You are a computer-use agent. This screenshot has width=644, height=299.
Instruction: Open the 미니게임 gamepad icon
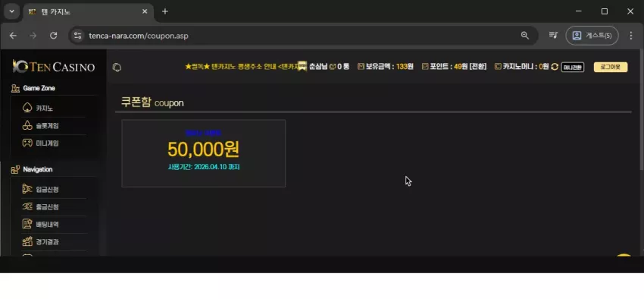point(27,143)
